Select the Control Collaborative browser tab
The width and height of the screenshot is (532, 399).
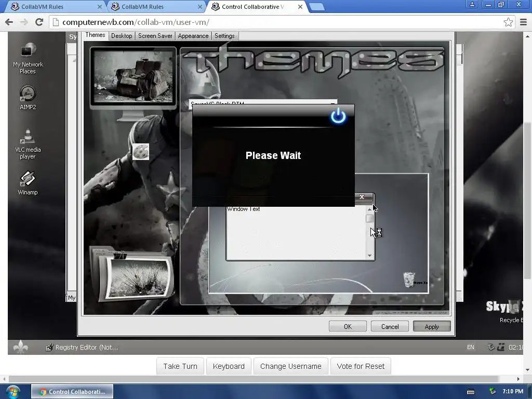pos(257,6)
